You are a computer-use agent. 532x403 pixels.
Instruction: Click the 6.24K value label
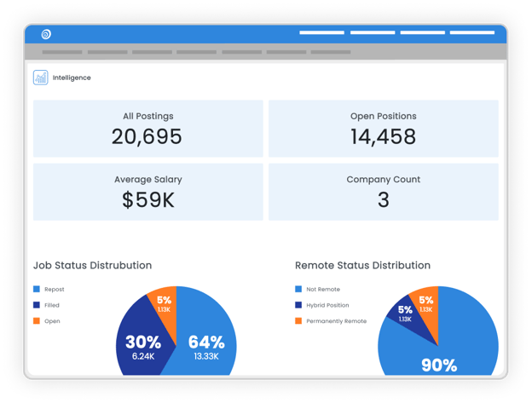pos(143,356)
